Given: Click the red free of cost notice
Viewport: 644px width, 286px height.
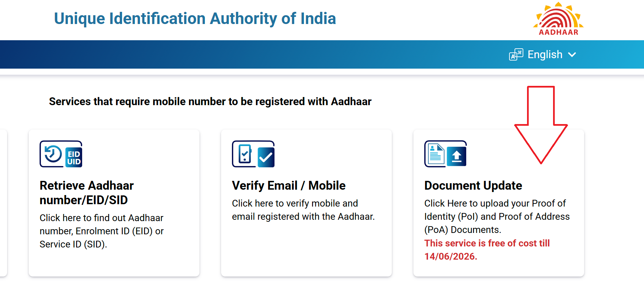Looking at the screenshot, I should coord(487,249).
